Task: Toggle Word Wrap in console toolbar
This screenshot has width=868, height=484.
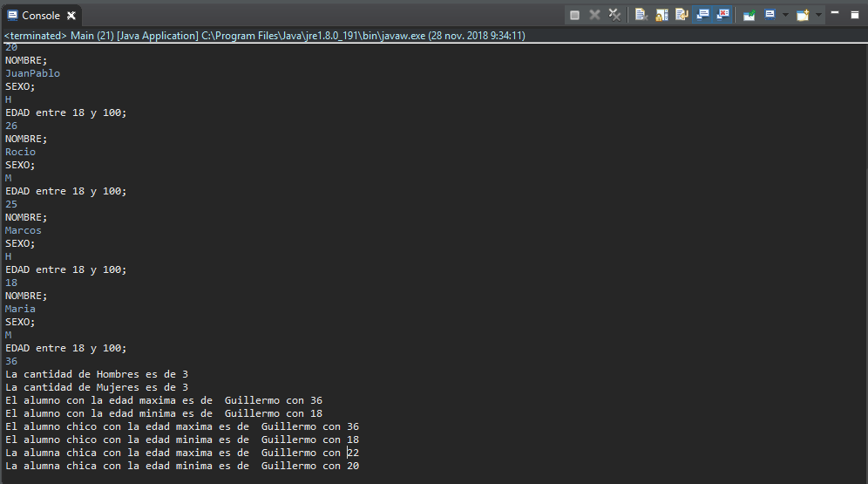Action: coord(682,15)
